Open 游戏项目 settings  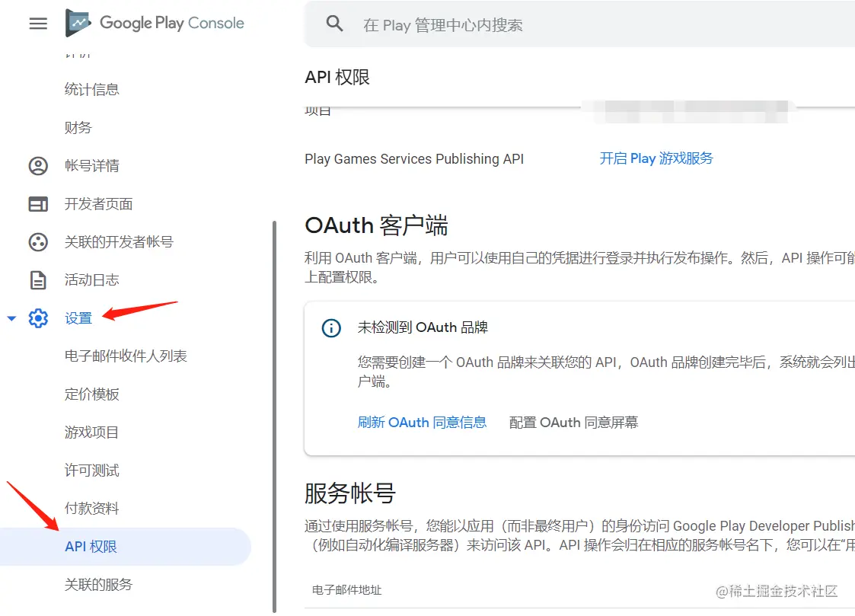(91, 432)
